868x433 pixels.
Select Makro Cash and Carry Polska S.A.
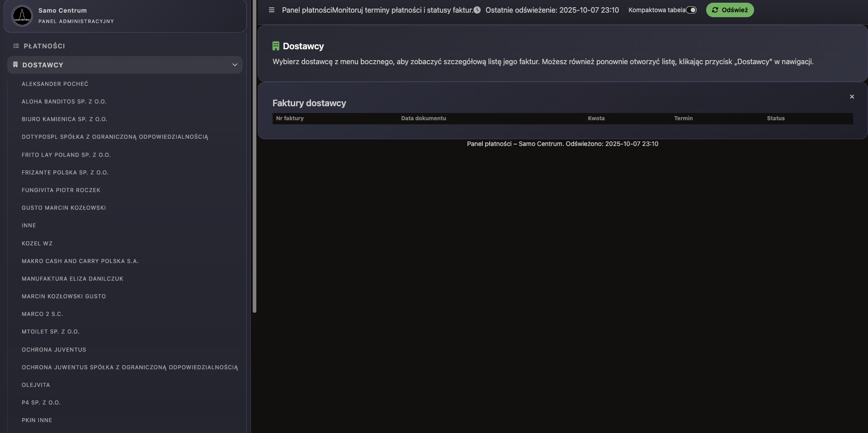click(x=80, y=261)
